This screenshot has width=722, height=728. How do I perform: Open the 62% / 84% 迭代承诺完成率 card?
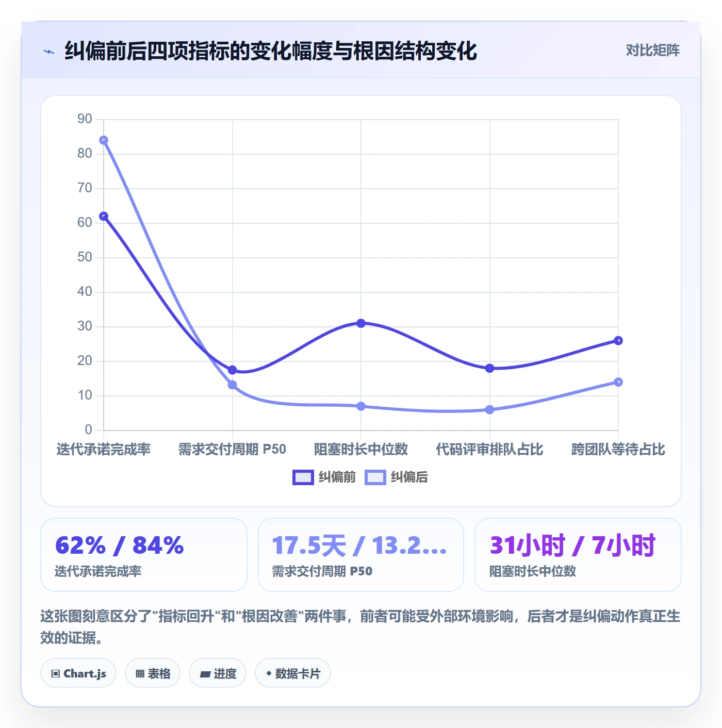click(x=144, y=555)
